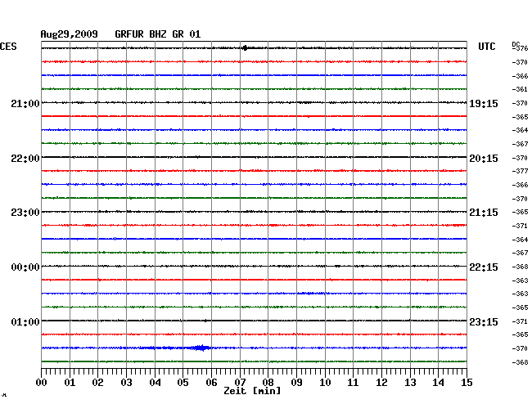The height and width of the screenshot is (404, 532).
Task: Click minute tick label 09 on the axis
Action: (x=296, y=383)
